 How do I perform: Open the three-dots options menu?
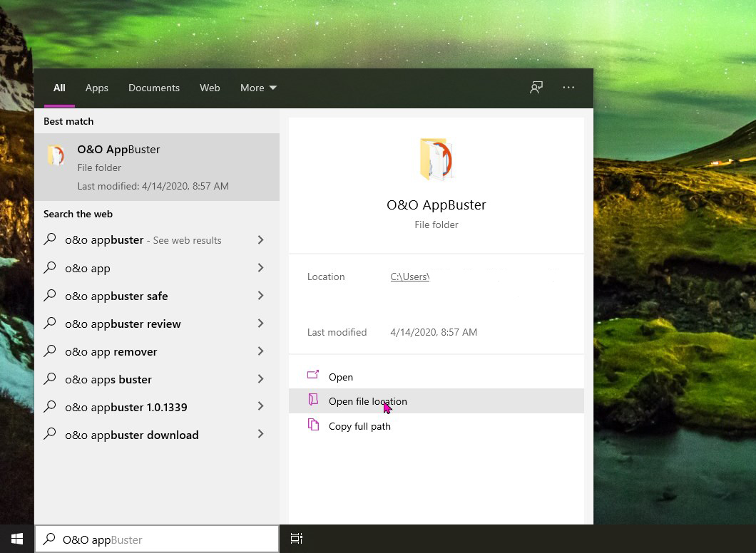[x=568, y=88]
